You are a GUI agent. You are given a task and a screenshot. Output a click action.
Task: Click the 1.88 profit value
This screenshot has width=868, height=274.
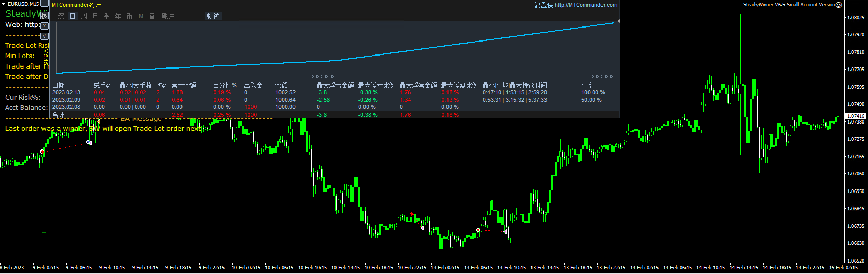[177, 92]
